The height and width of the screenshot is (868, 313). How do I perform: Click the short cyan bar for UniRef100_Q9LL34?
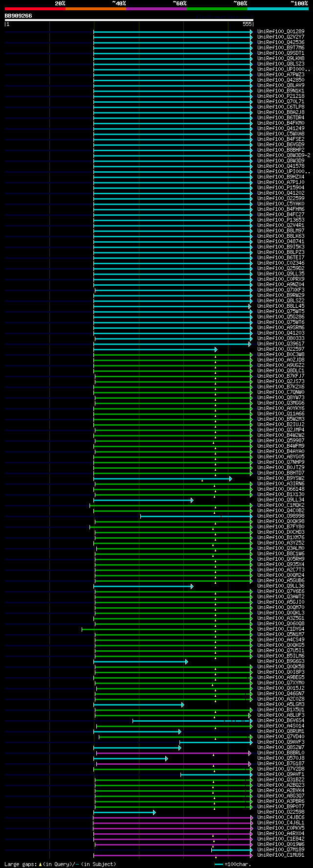pyautogui.click(x=143, y=500)
